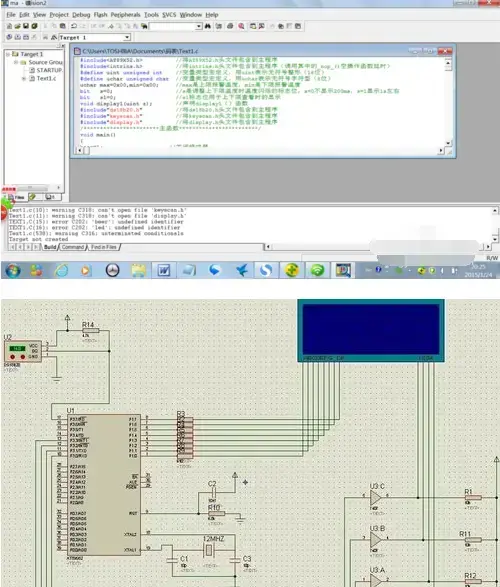Open Internet Explorer from the taskbar
The width and height of the screenshot is (500, 587).
click(61, 270)
